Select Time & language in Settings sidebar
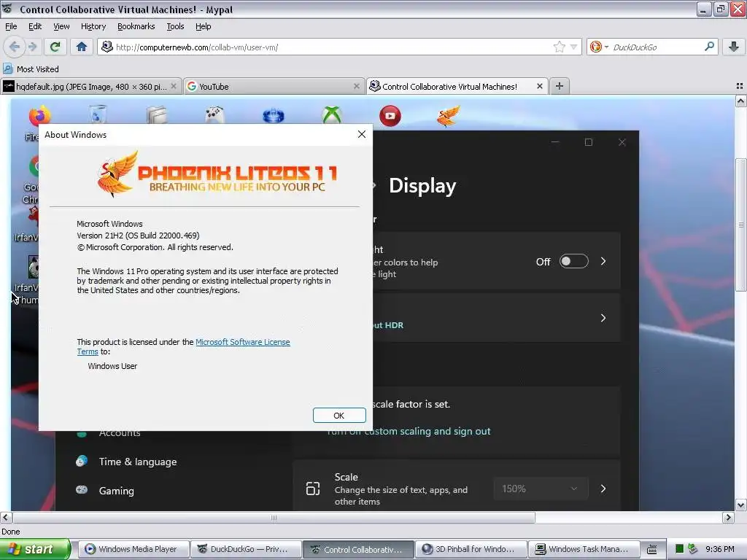The image size is (747, 560). 137,462
